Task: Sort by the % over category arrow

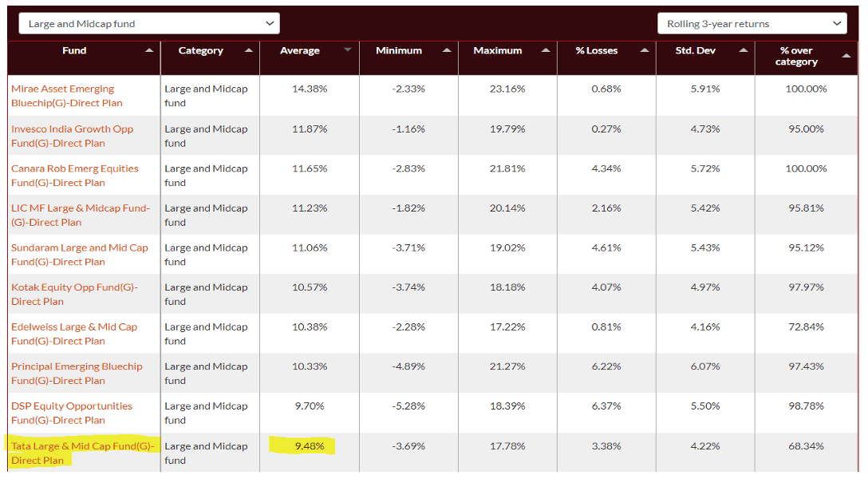Action: click(x=846, y=56)
